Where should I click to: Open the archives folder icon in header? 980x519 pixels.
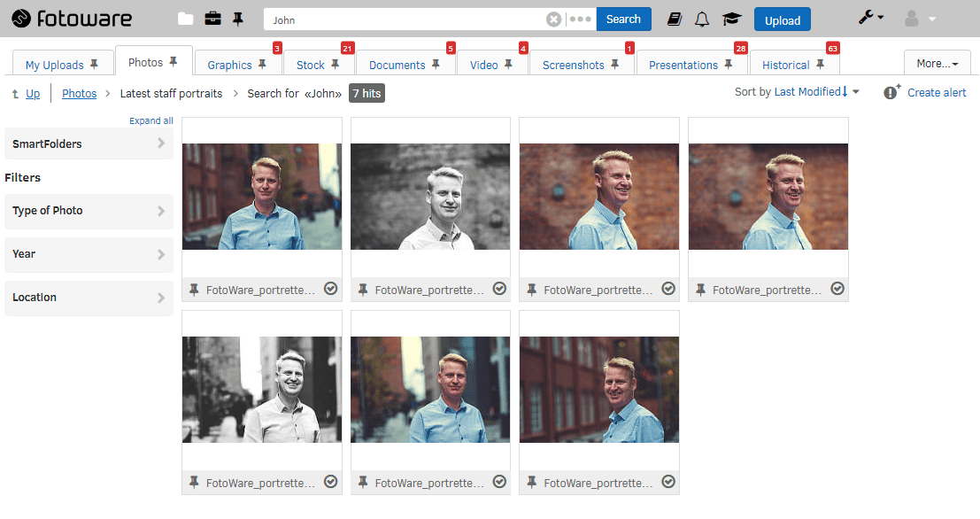point(186,19)
